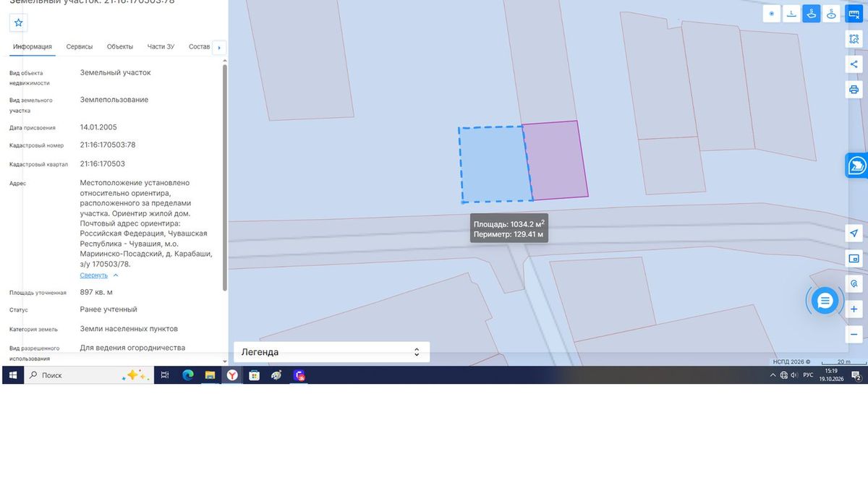This screenshot has height=488, width=868.
Task: Select the point coordinate measurement tool
Action: coord(772,14)
